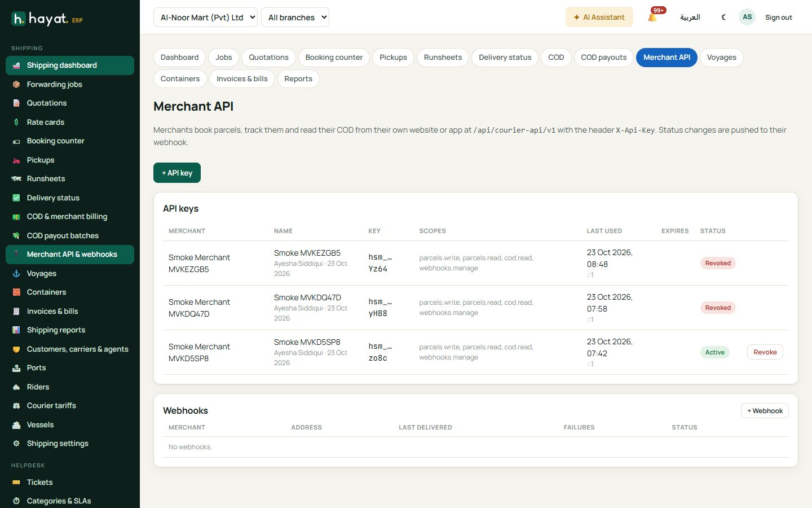Expand the All branches dropdown

pos(295,17)
